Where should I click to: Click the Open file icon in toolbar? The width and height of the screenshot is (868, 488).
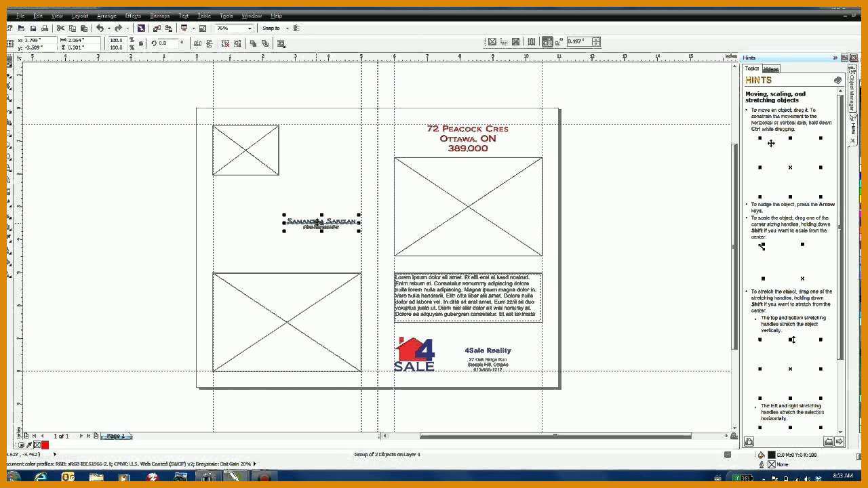point(21,28)
